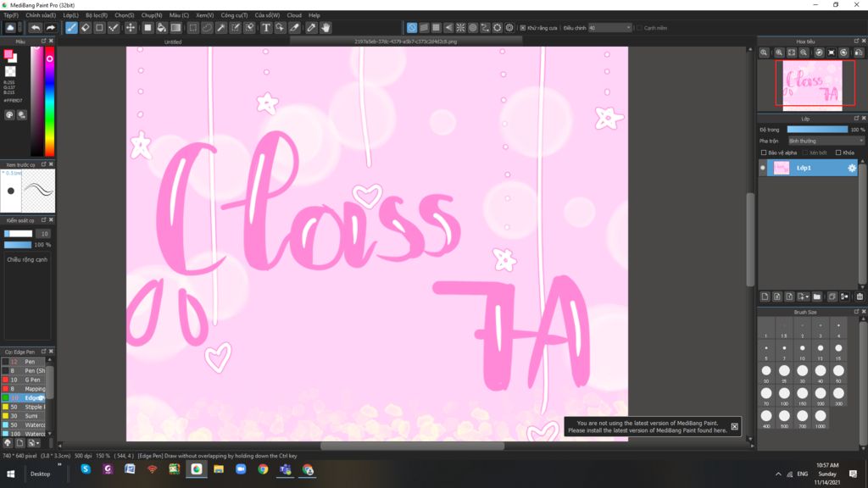Click the Lớp1 layer thumbnail
This screenshot has width=868, height=488.
pyautogui.click(x=782, y=169)
